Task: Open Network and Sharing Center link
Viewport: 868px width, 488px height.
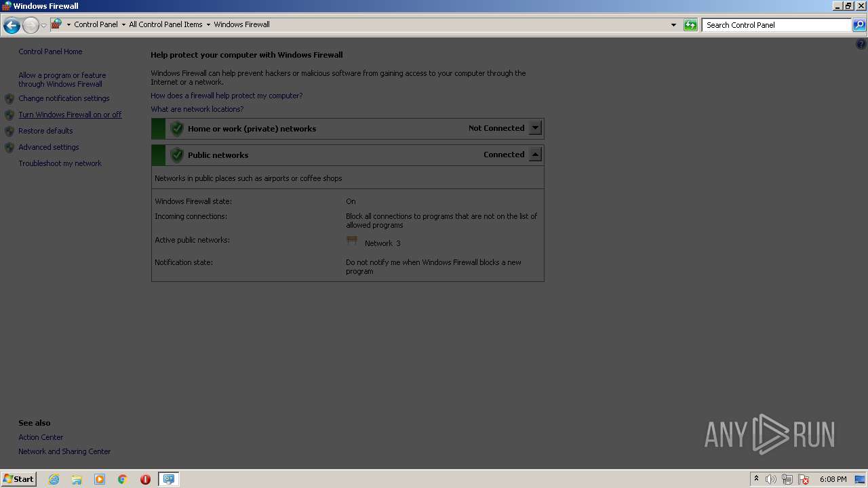Action: 64,451
